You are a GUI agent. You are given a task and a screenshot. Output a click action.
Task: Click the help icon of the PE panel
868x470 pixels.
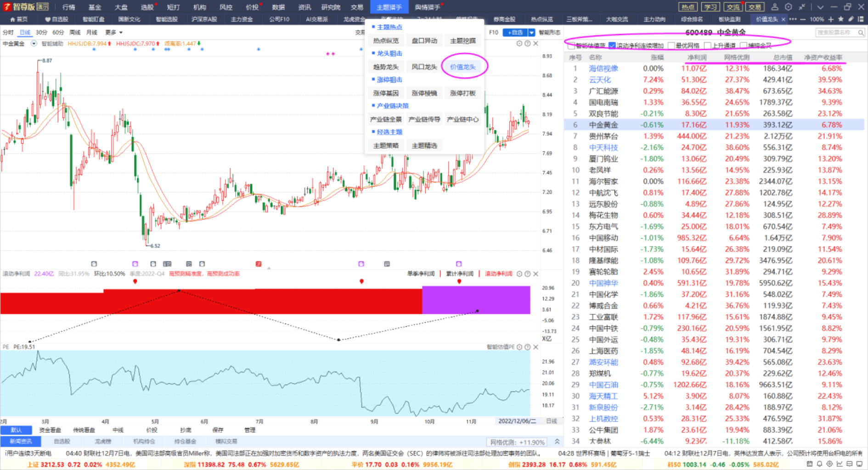pos(528,347)
